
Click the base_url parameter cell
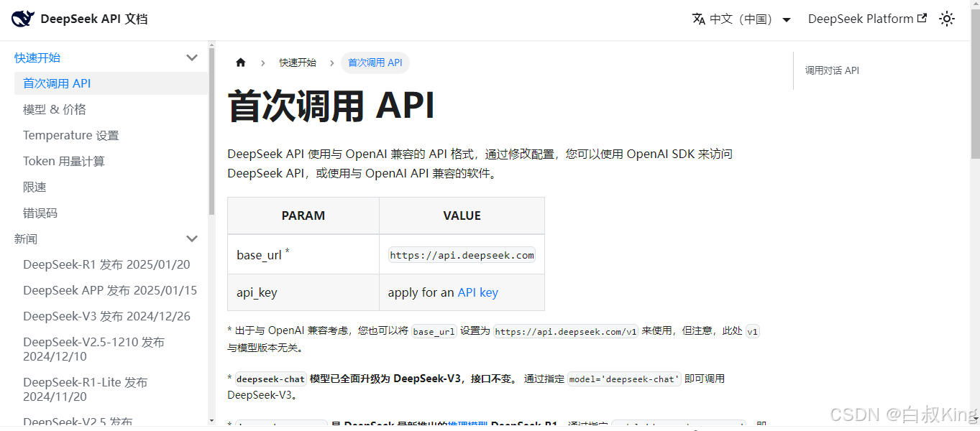coord(303,254)
